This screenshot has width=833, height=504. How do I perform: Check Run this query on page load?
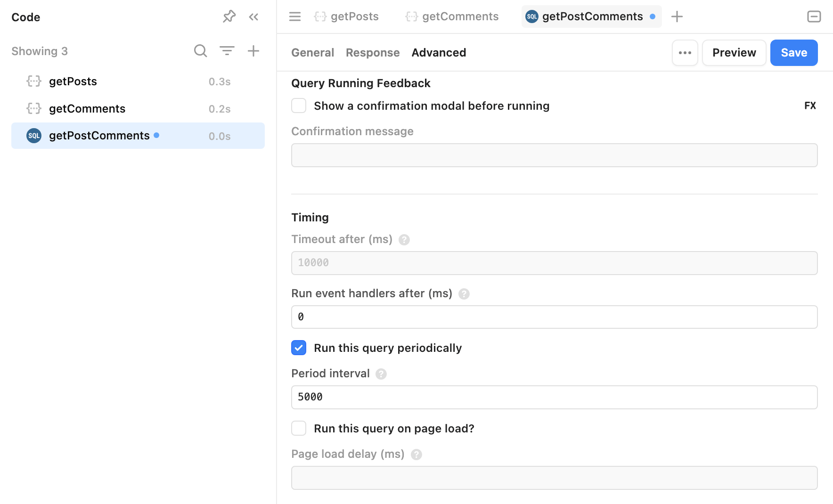pos(299,428)
